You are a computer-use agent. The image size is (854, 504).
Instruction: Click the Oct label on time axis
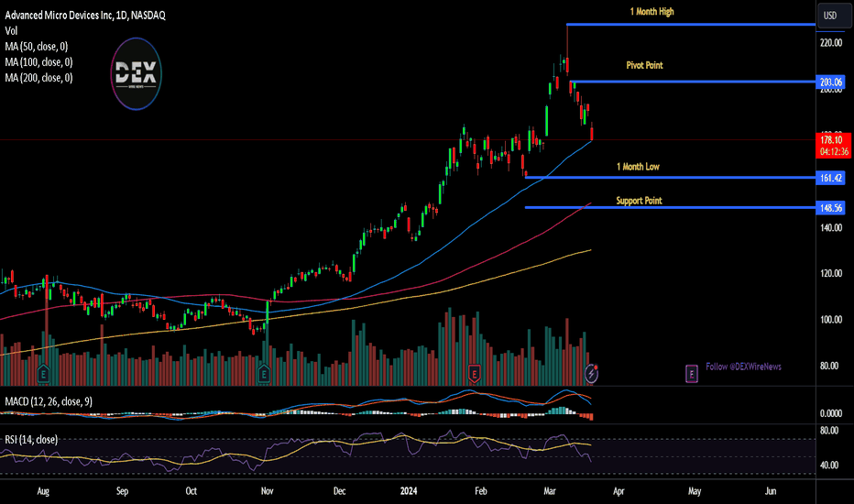tap(192, 491)
